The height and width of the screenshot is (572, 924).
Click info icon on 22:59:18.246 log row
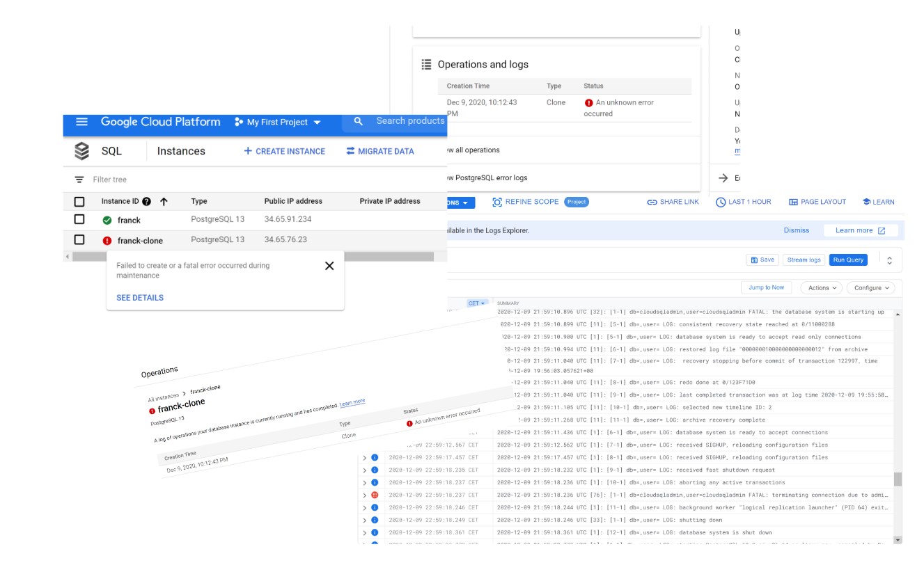click(375, 507)
